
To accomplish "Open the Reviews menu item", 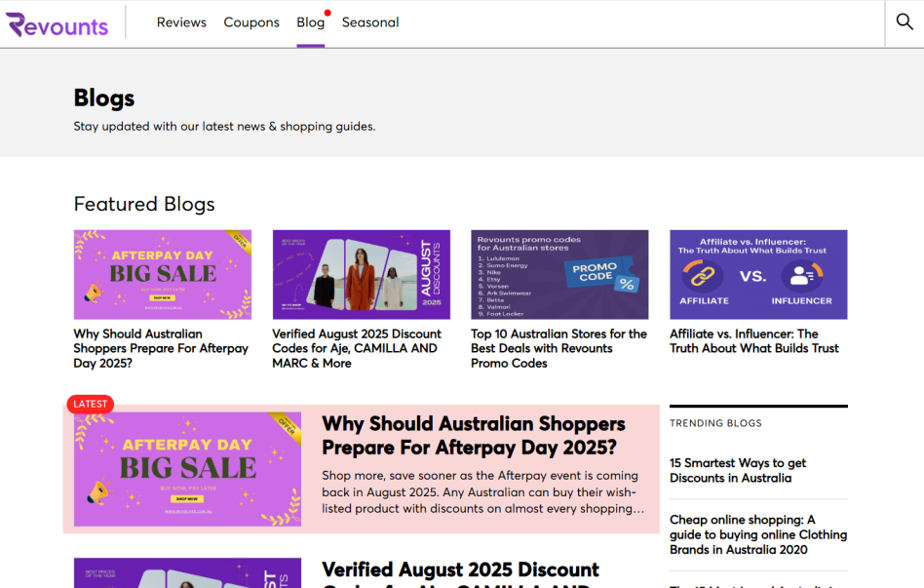I will click(x=181, y=22).
